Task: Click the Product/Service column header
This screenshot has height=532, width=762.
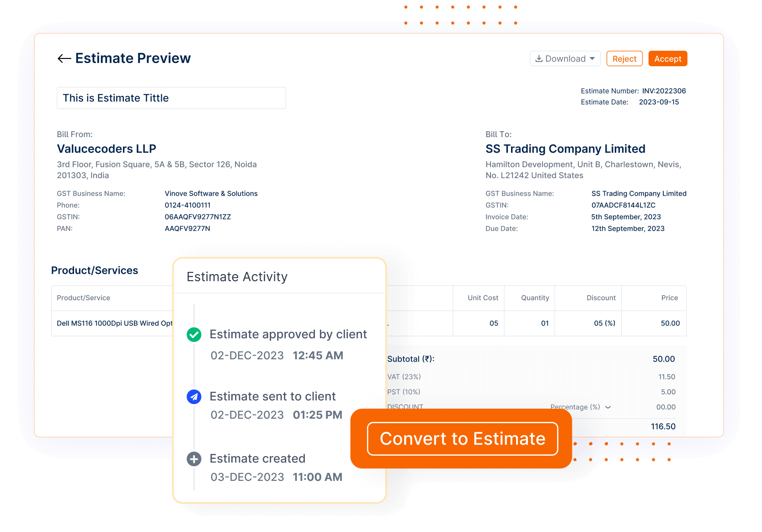Action: click(x=83, y=298)
